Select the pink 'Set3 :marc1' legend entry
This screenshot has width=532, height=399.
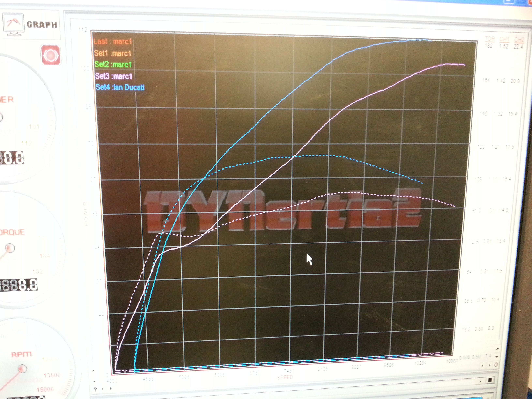[x=114, y=76]
